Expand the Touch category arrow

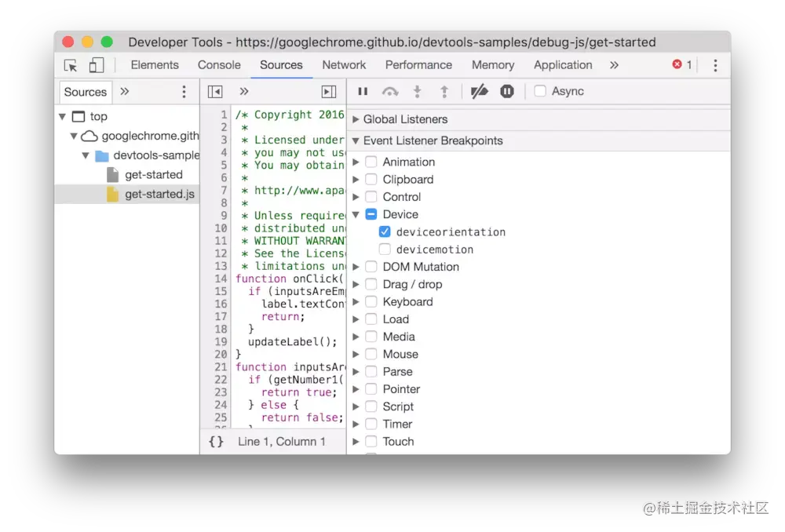(356, 442)
